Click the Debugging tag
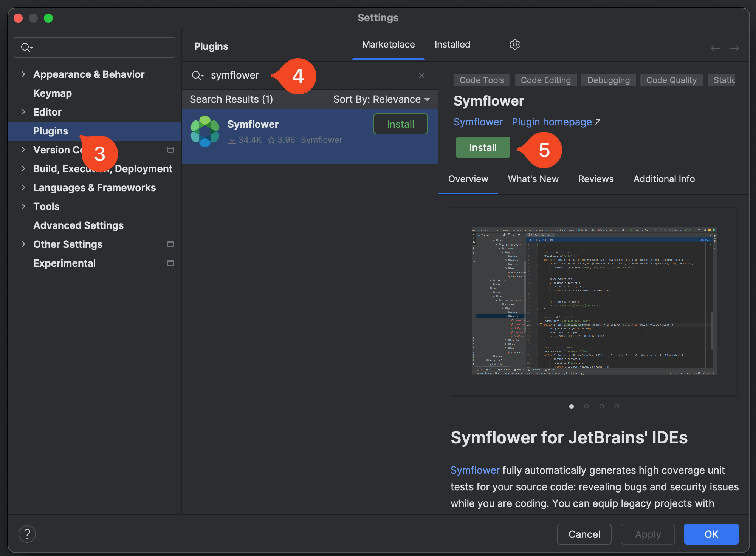The image size is (756, 556). point(609,80)
